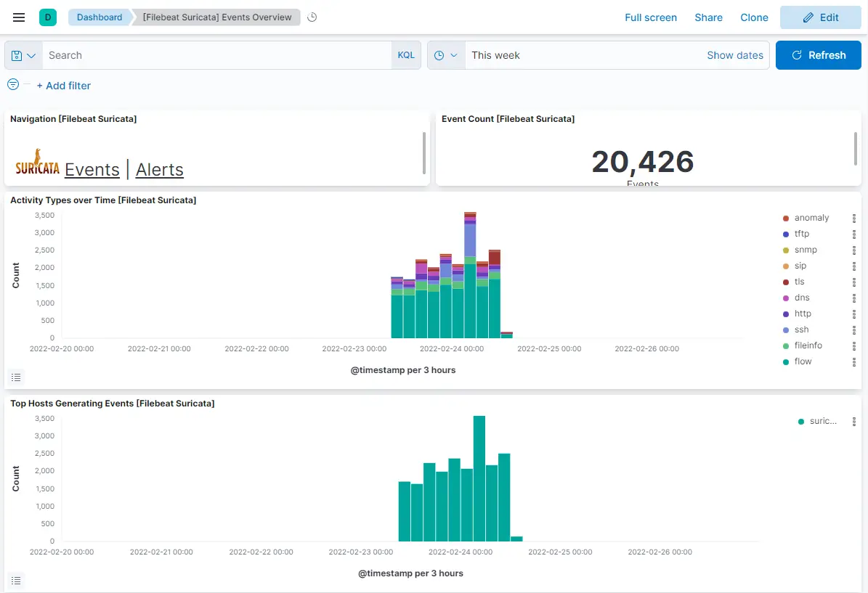
Task: Open the legend list icon below Activity Types chart
Action: [16, 377]
